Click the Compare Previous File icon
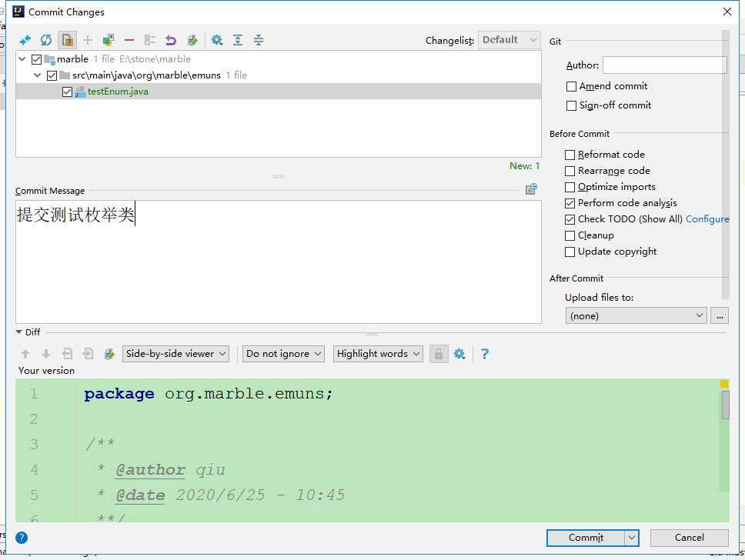Viewport: 745px width, 560px height. tap(68, 354)
